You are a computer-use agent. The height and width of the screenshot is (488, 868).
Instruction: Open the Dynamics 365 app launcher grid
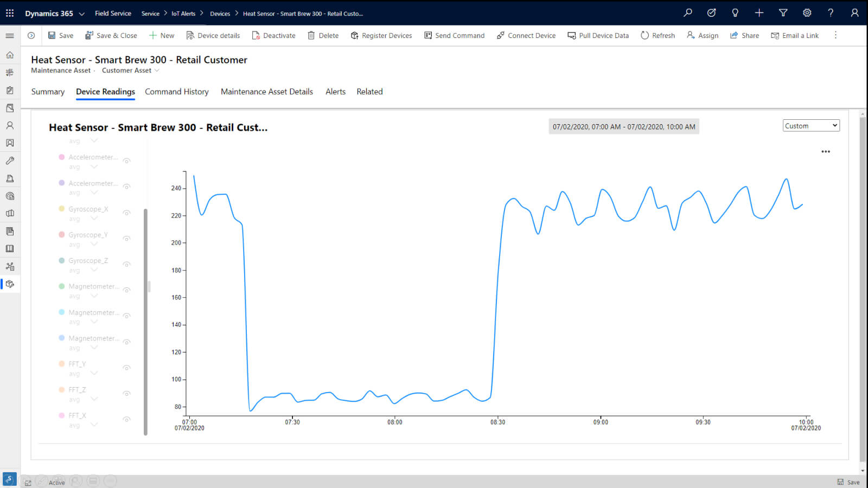pyautogui.click(x=10, y=13)
